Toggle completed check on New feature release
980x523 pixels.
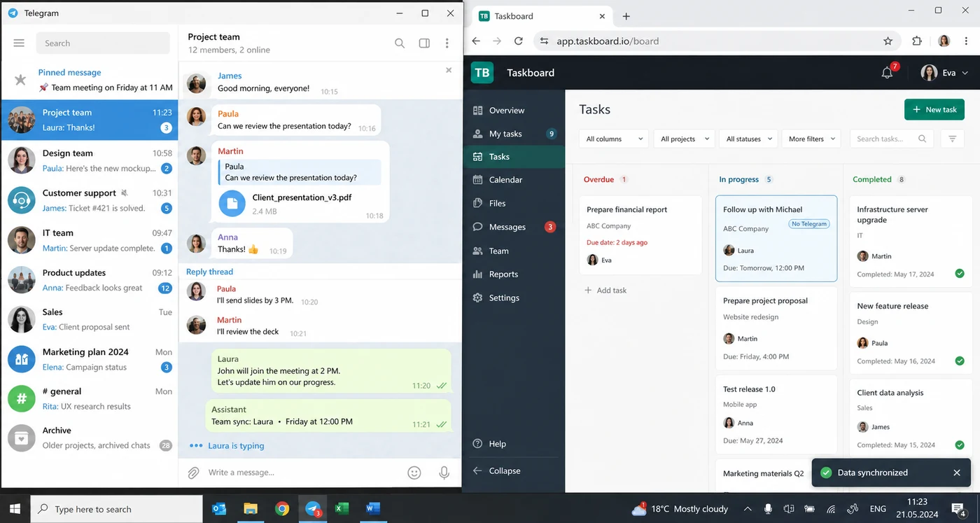point(960,361)
